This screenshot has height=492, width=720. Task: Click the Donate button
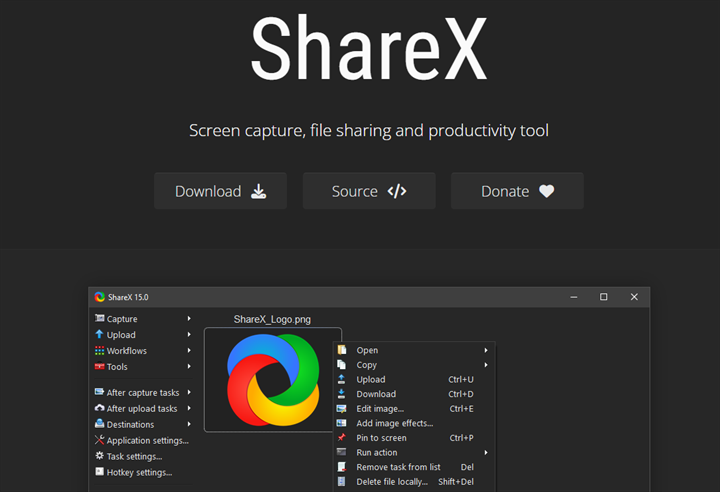point(517,191)
